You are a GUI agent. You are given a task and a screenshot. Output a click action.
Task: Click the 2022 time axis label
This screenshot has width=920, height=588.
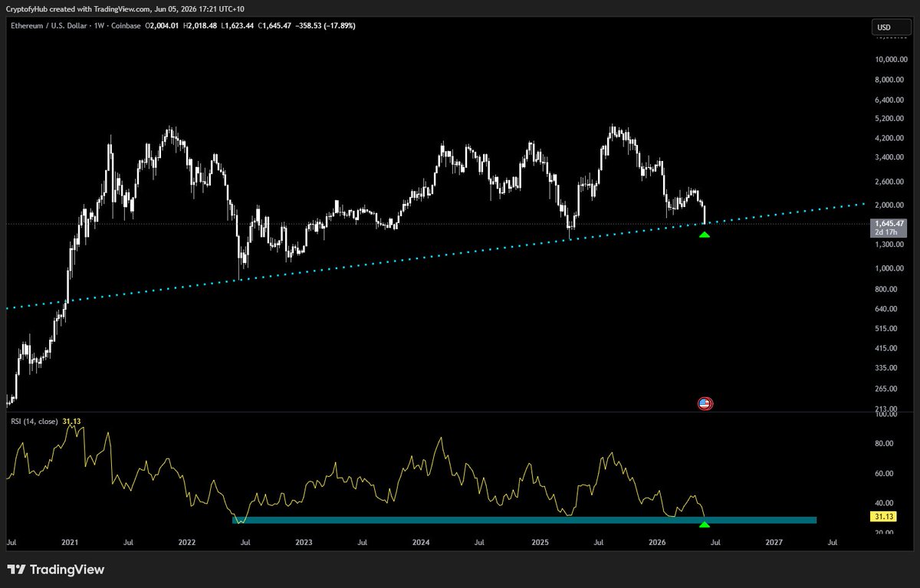[x=187, y=543]
